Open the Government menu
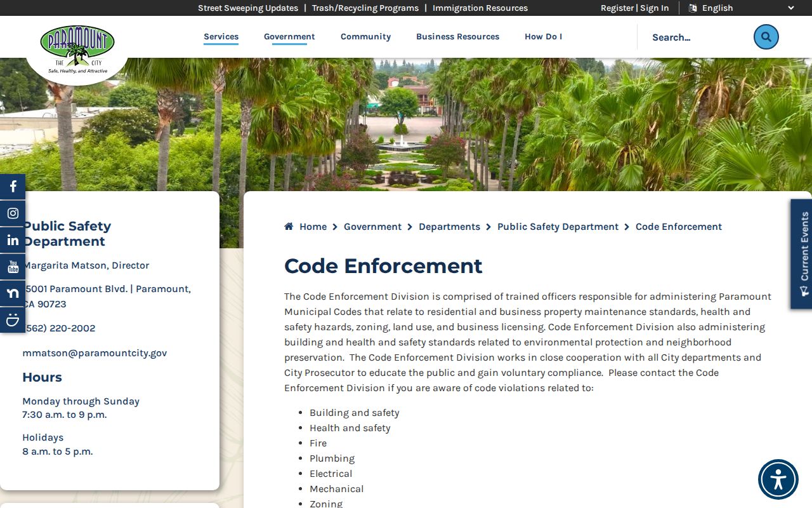The image size is (812, 508). 289,37
